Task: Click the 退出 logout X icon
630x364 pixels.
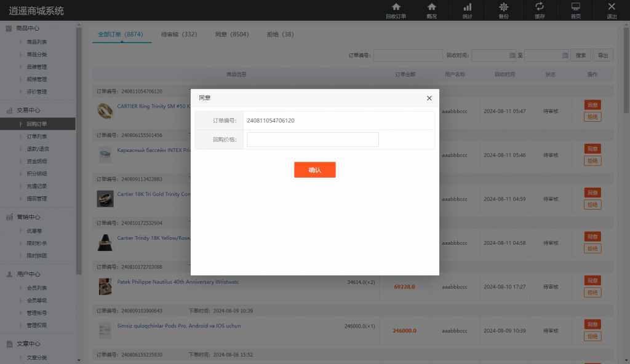Action: [x=612, y=10]
